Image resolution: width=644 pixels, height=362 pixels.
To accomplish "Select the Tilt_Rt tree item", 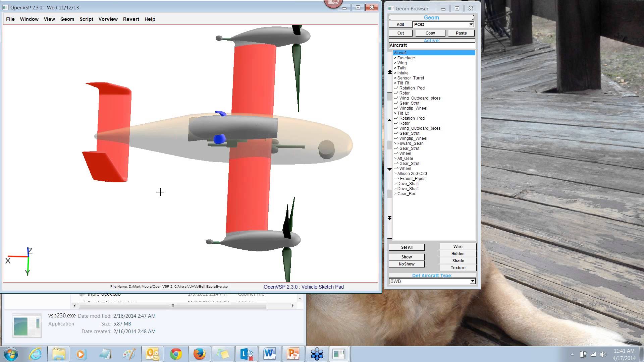I will point(403,83).
